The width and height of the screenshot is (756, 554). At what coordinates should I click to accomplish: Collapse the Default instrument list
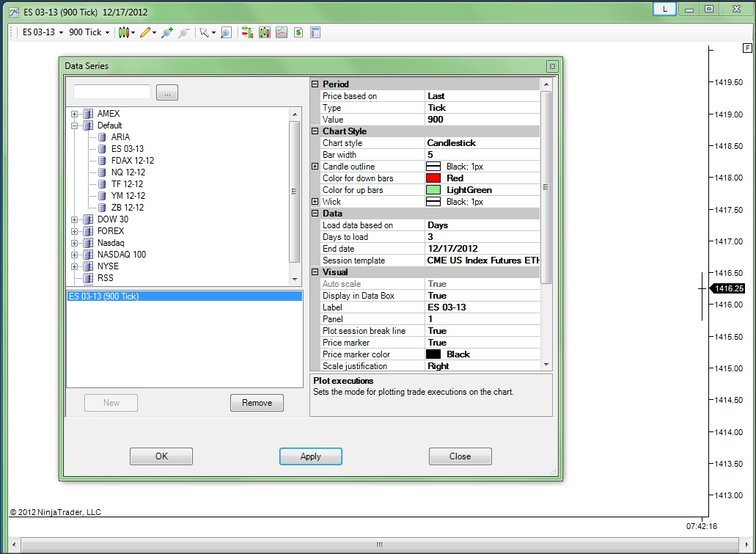74,125
